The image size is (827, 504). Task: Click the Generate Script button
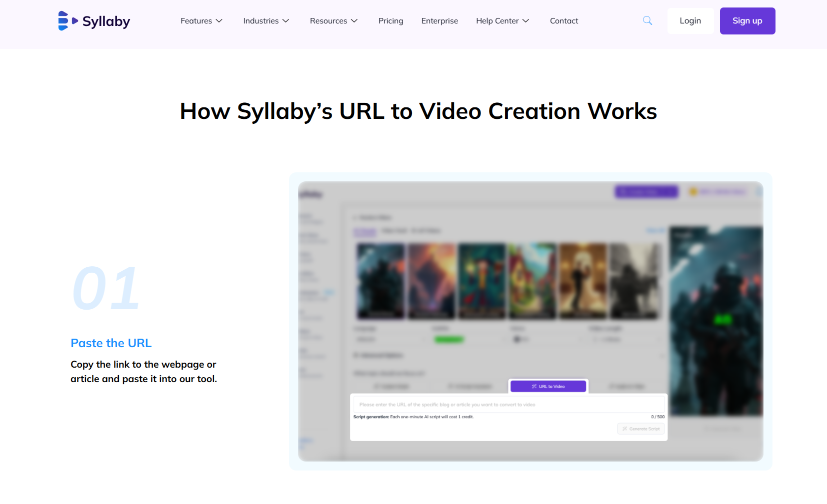[x=640, y=429]
